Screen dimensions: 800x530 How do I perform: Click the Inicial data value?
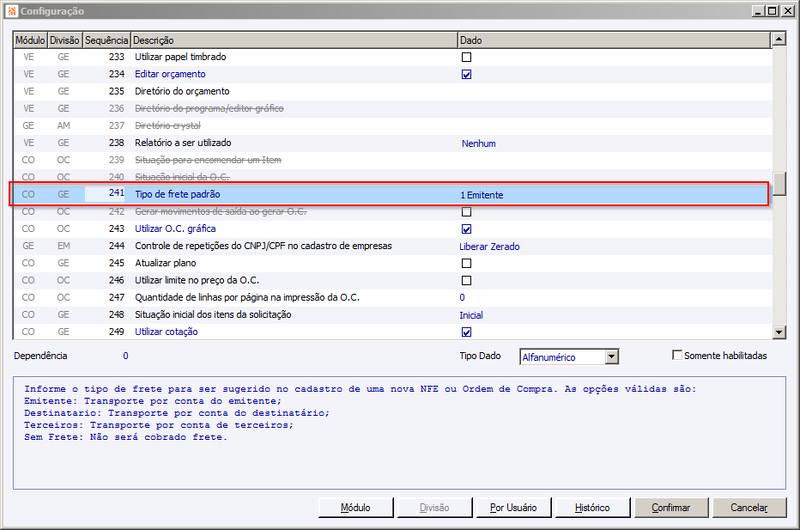coord(471,315)
